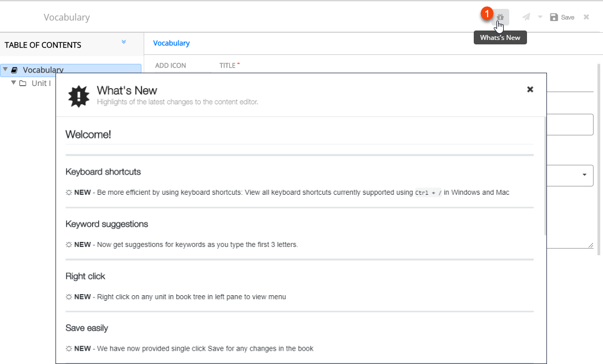Click the Vocabulary book icon in tree
The height and width of the screenshot is (364, 603).
[x=14, y=70]
